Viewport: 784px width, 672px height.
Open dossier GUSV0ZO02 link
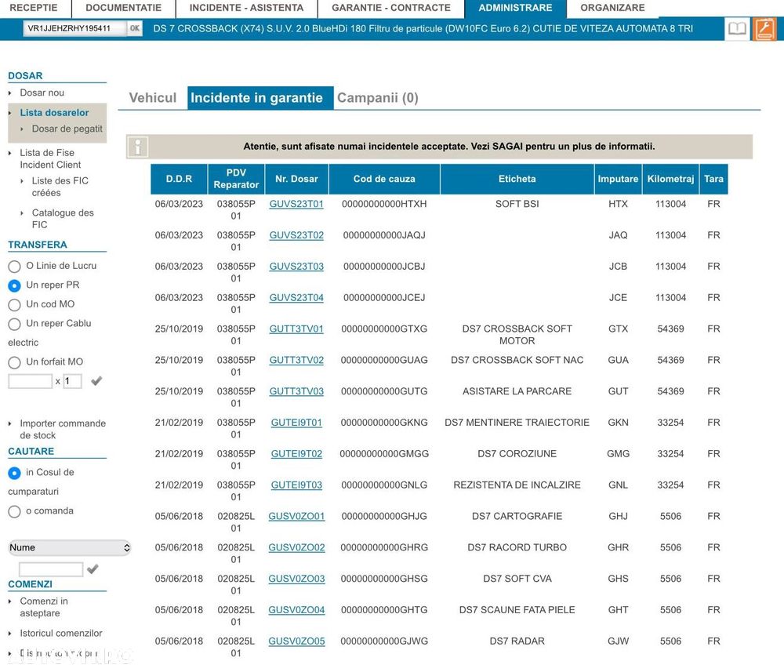pyautogui.click(x=296, y=548)
